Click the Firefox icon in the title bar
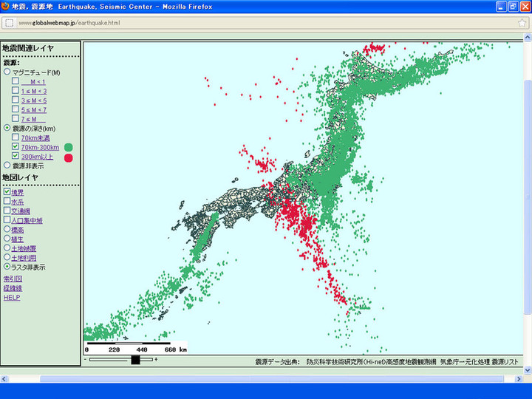532x399 pixels. [6, 6]
